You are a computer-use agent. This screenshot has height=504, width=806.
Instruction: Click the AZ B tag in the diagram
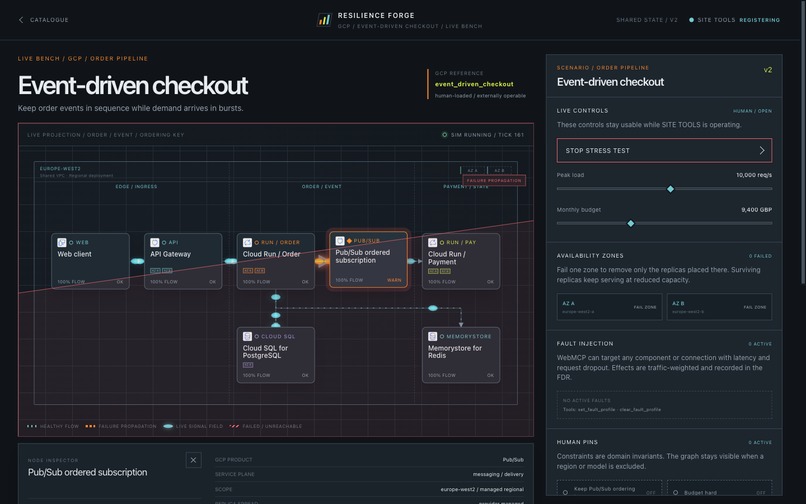click(x=499, y=170)
